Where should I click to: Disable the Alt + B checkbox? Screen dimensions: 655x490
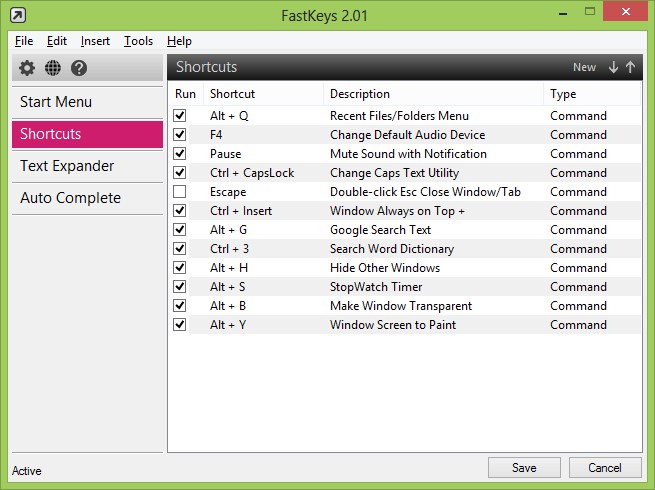pos(180,305)
